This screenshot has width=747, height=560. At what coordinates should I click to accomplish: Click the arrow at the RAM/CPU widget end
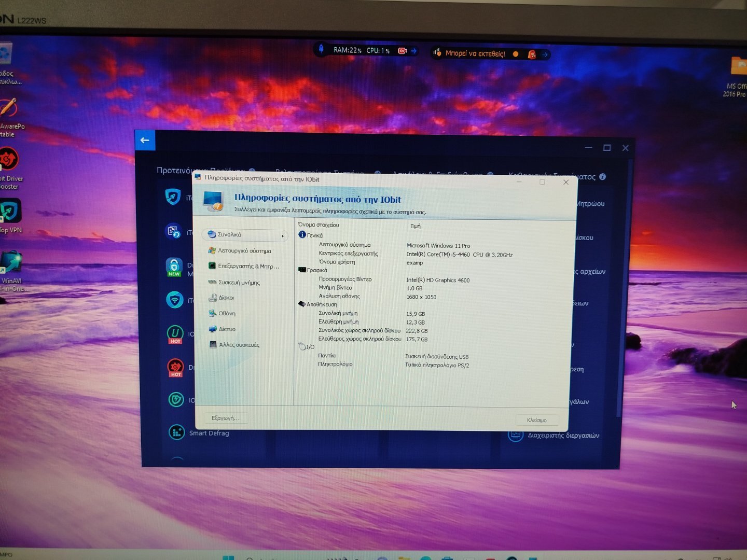point(414,51)
